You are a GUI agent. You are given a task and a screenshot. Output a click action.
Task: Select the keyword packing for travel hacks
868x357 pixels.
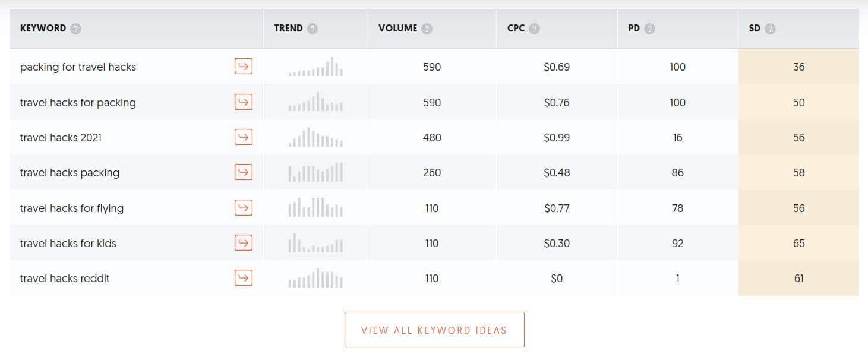(78, 67)
